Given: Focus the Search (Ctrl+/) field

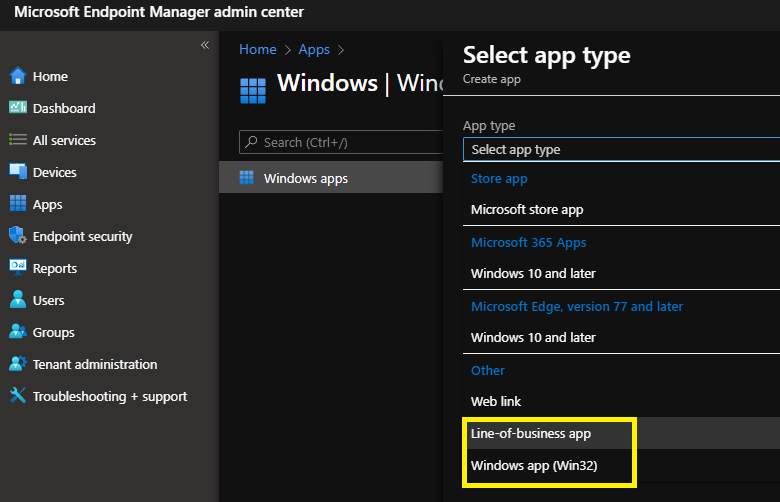Looking at the screenshot, I should tap(341, 142).
